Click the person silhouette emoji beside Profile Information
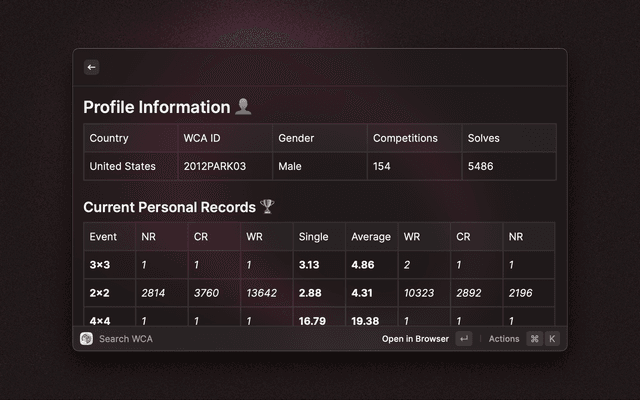 [243, 107]
